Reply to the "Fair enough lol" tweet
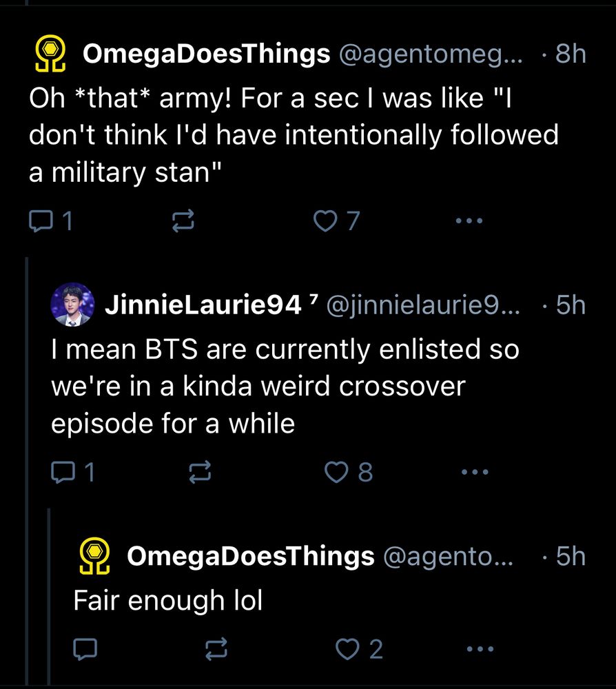 coord(85,649)
